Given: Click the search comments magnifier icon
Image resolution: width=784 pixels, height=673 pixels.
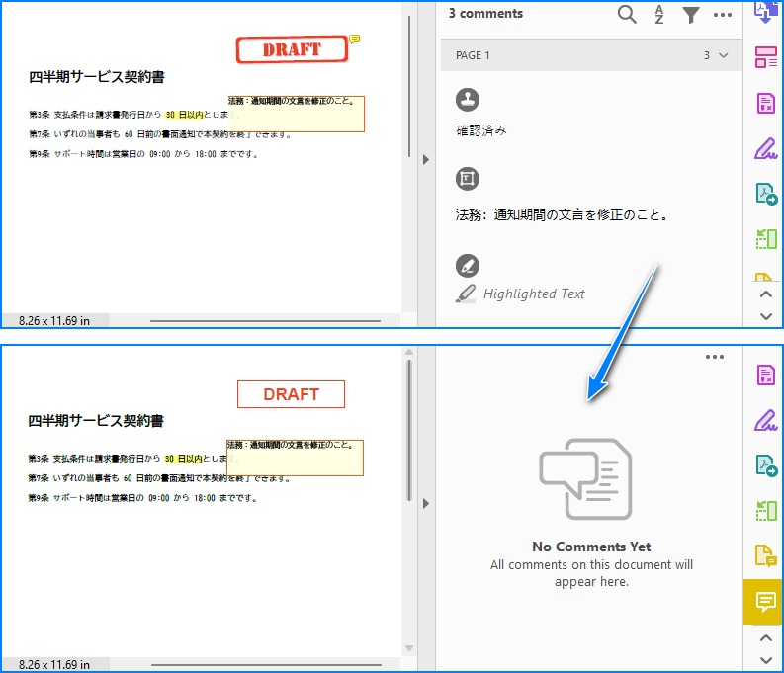Looking at the screenshot, I should tap(627, 15).
